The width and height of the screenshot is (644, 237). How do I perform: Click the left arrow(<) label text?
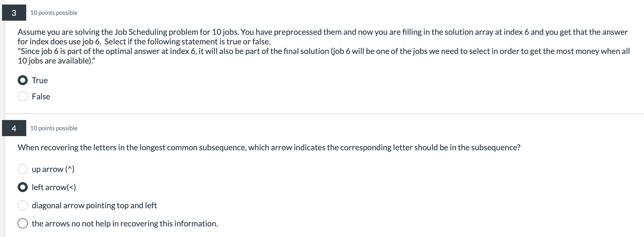tap(54, 187)
